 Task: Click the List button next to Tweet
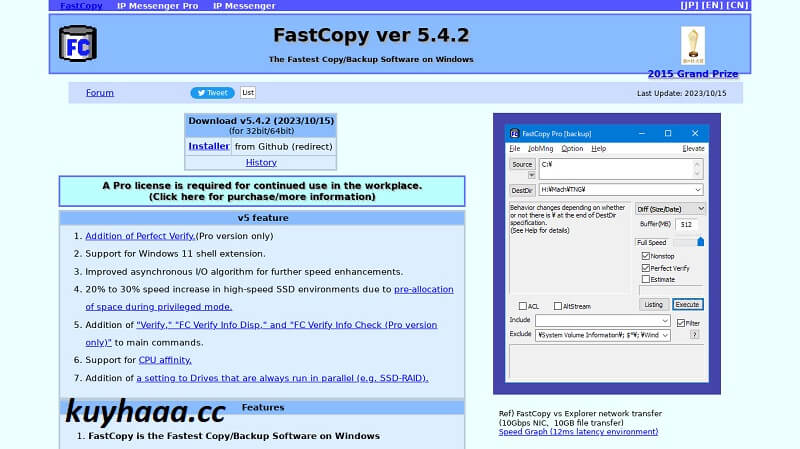click(248, 92)
